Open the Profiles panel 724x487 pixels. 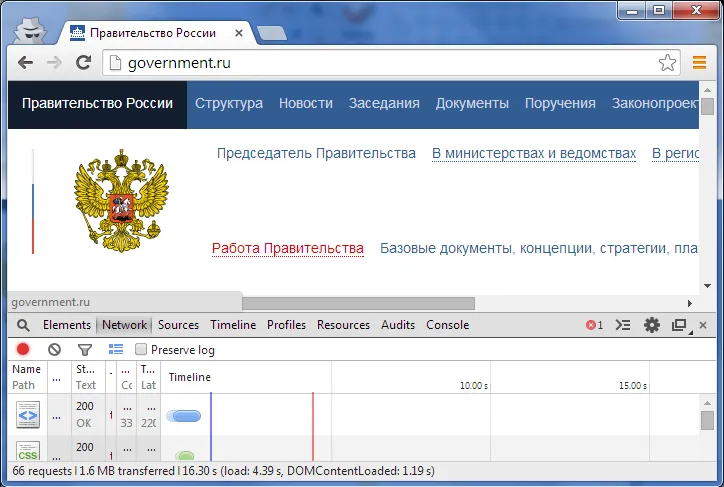(x=286, y=325)
